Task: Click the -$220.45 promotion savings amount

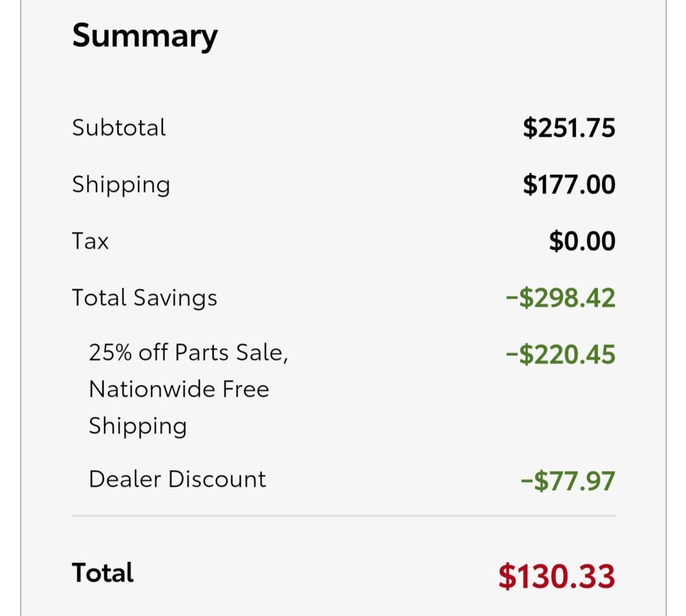Action: (x=561, y=354)
